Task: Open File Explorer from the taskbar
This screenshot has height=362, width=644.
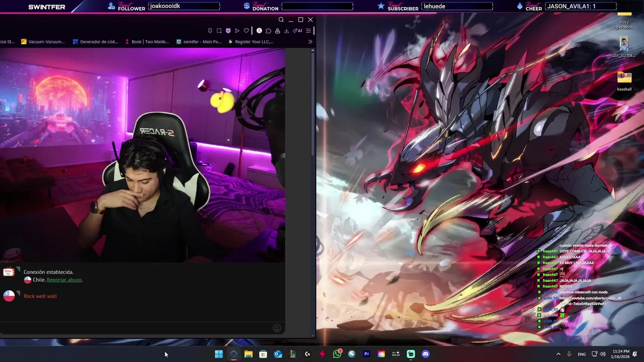Action: [249, 354]
